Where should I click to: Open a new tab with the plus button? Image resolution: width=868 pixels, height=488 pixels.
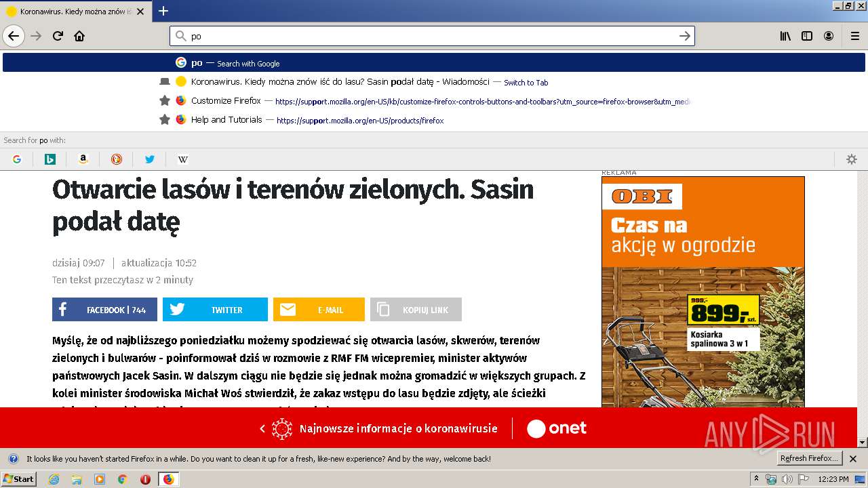coord(163,11)
